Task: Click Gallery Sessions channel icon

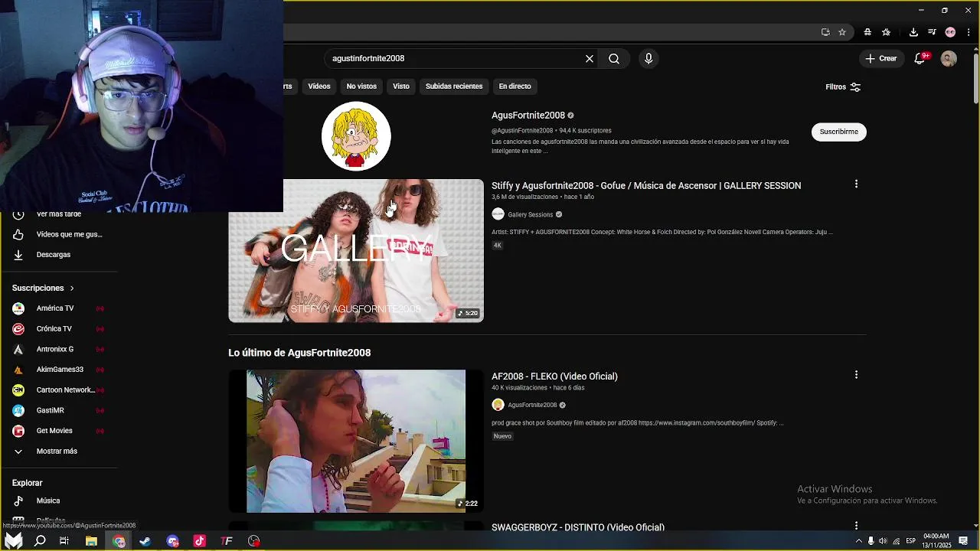Action: tap(498, 214)
